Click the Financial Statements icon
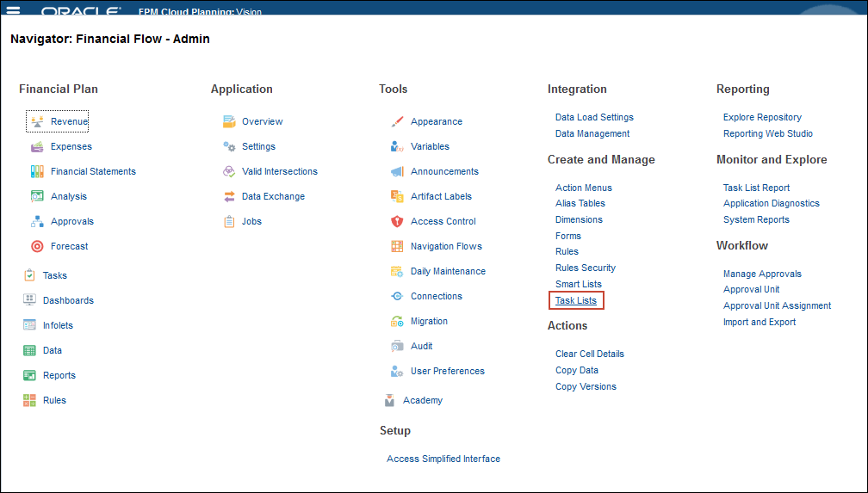The height and width of the screenshot is (493, 868). 37,171
